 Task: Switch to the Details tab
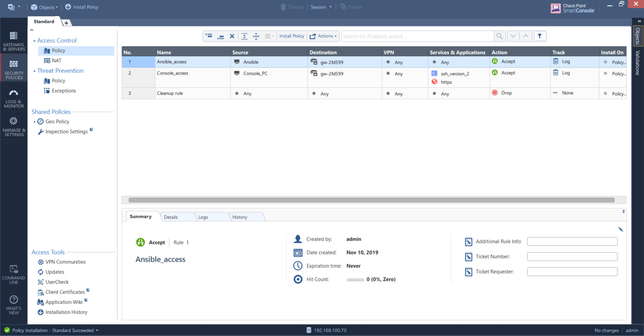171,217
